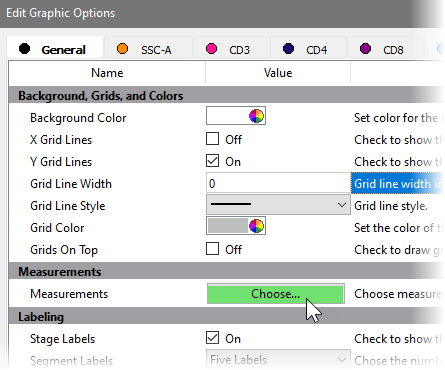Click the Edit Graphic Options title bar

tap(222, 13)
